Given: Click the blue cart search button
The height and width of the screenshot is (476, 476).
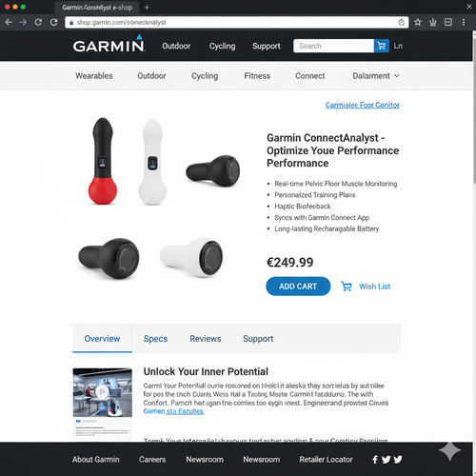Looking at the screenshot, I should [382, 46].
